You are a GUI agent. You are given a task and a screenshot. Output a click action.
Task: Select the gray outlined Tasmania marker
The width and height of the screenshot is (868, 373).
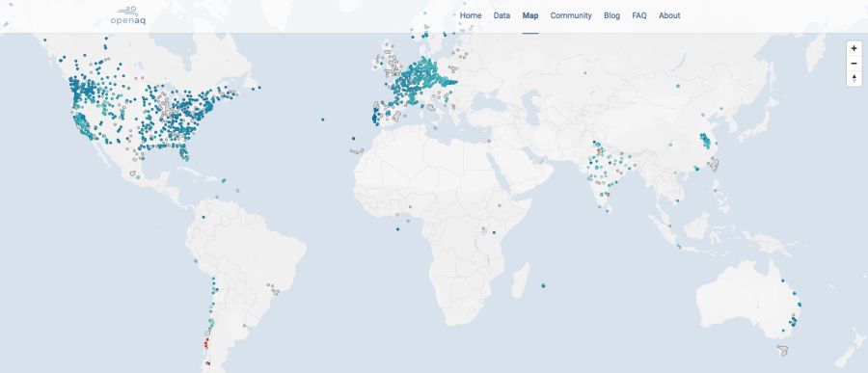tap(782, 350)
